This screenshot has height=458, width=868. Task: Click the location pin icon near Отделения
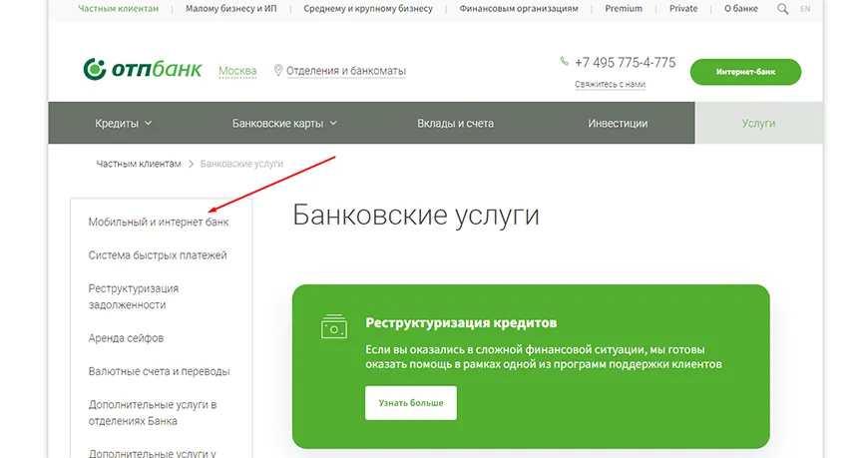278,71
